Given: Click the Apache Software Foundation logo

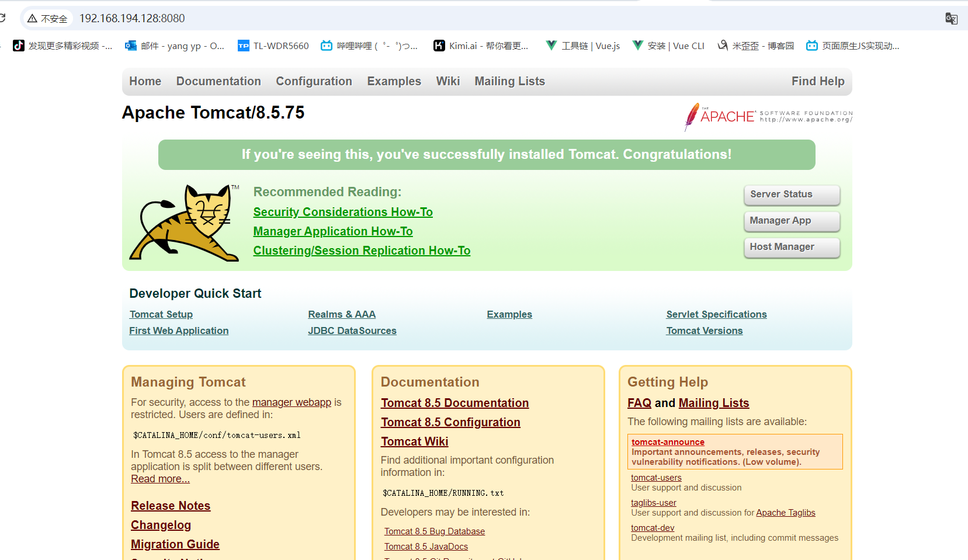Looking at the screenshot, I should tap(768, 116).
